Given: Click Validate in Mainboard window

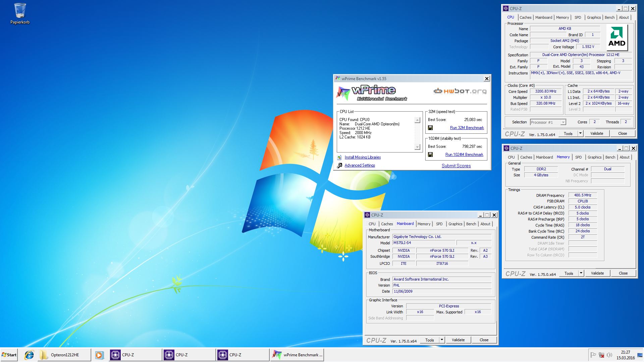Looking at the screenshot, I should point(458,340).
